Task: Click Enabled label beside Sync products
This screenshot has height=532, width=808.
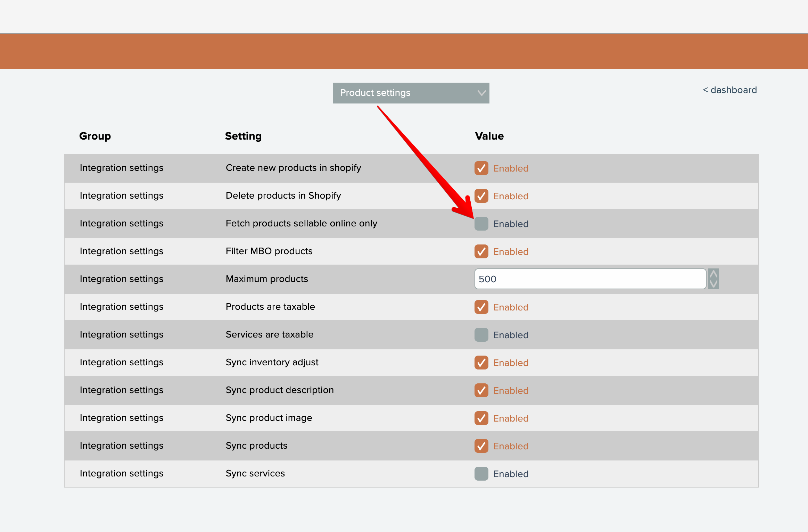Action: pos(511,446)
